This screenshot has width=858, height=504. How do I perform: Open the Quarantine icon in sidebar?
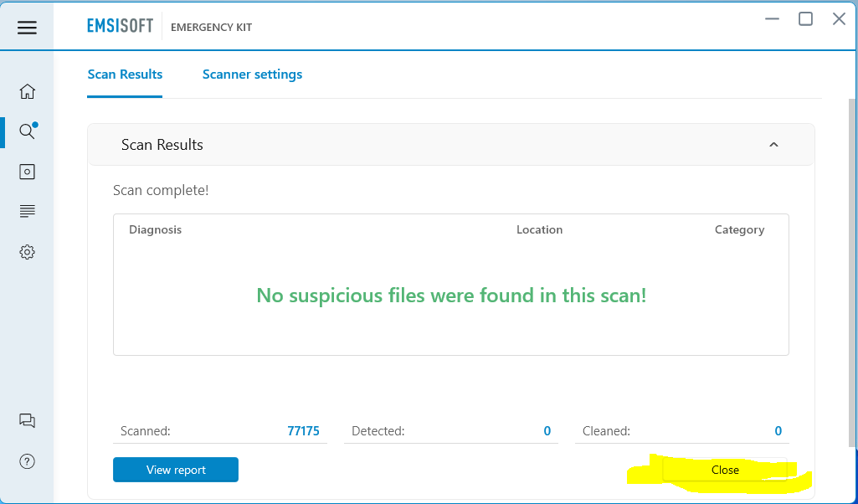27,172
